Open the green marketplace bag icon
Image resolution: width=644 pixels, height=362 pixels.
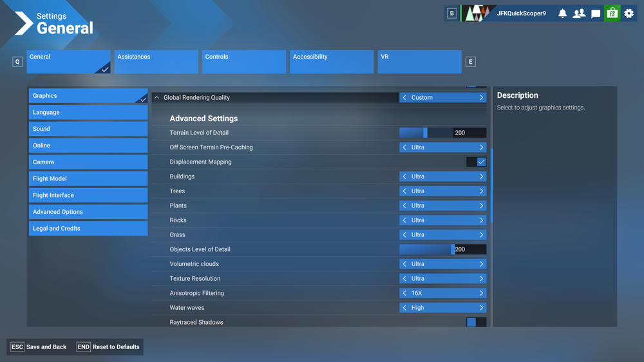point(612,14)
